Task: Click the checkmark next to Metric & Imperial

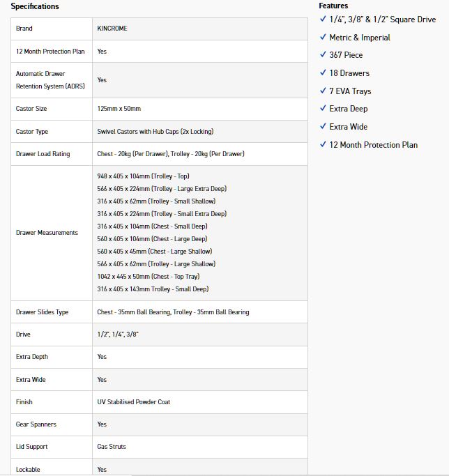Action: pos(323,38)
